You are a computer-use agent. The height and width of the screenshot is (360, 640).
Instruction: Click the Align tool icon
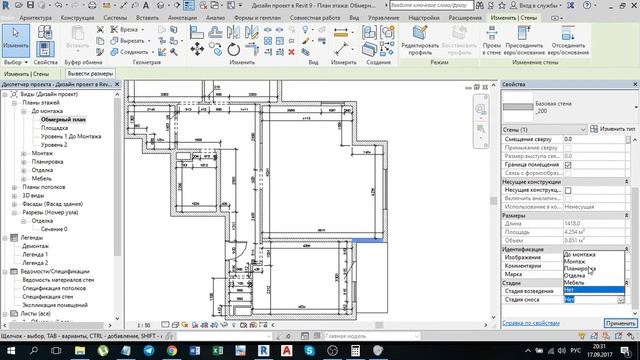(x=197, y=33)
